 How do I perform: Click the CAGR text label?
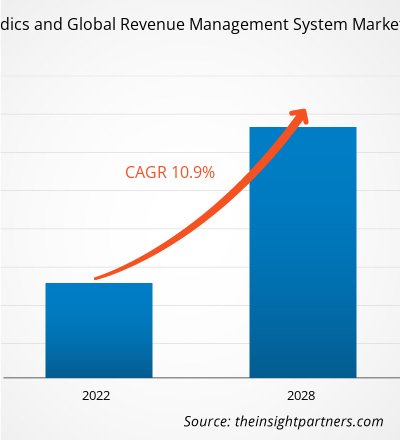click(146, 172)
